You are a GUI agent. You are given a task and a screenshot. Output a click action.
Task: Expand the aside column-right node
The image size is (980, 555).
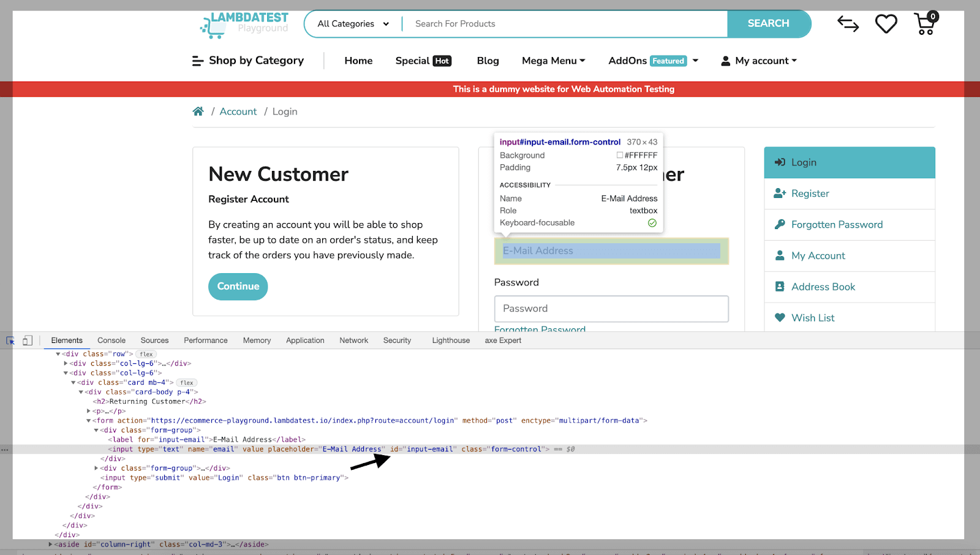click(50, 545)
